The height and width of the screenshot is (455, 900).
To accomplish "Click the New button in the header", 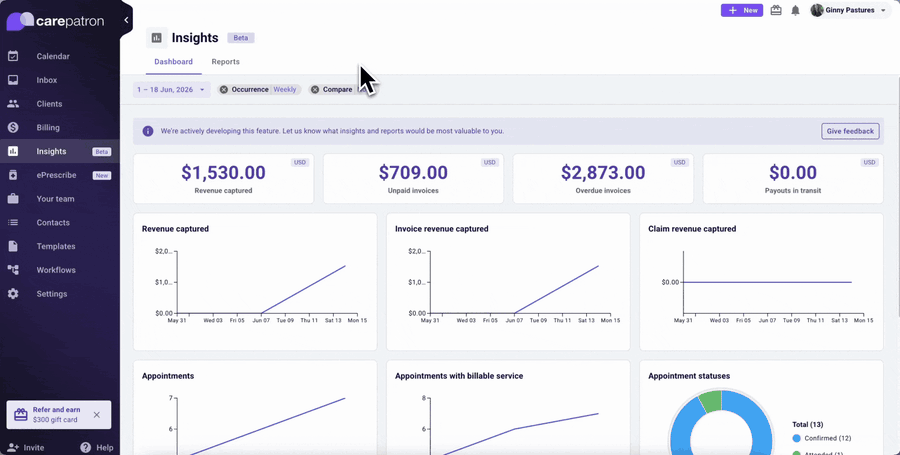I will click(742, 10).
